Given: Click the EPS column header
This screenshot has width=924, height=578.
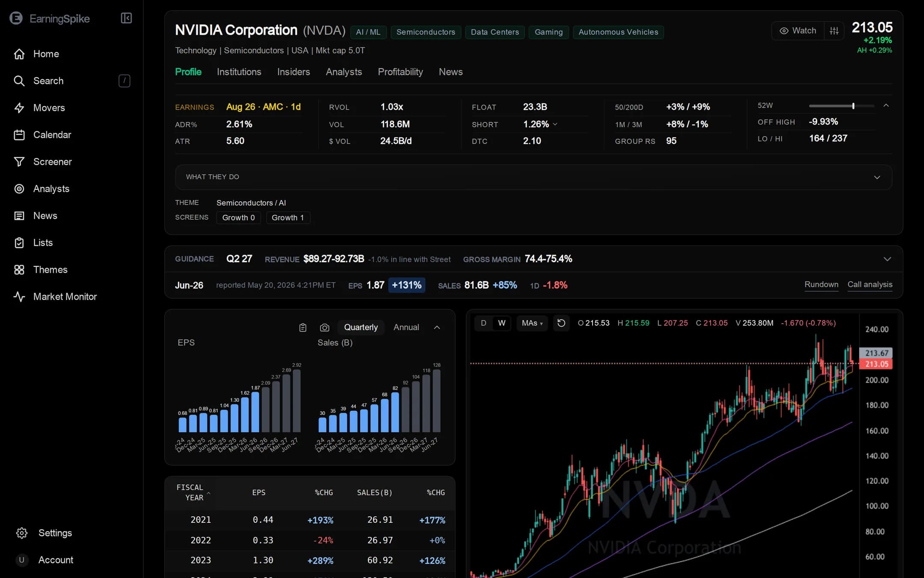Looking at the screenshot, I should point(259,493).
